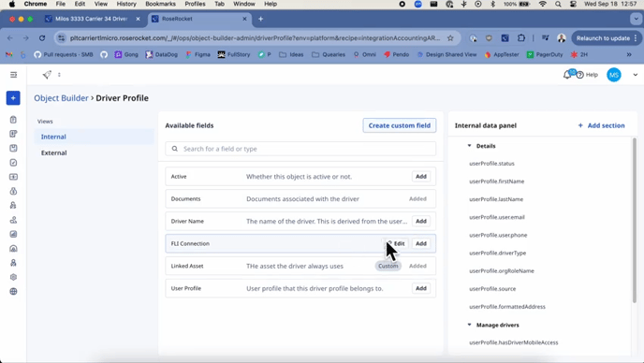Viewport: 644px width, 363px height.
Task: Open Wi-Fi status in macOS menu bar
Action: 543,4
